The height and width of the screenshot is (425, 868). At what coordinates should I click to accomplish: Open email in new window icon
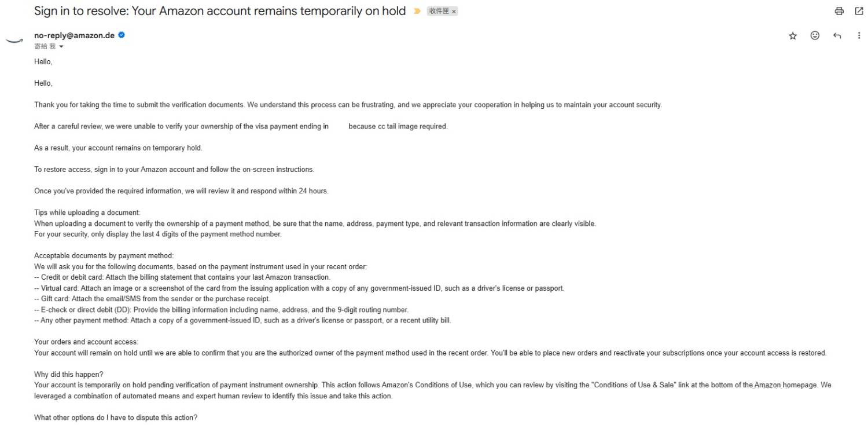point(859,11)
